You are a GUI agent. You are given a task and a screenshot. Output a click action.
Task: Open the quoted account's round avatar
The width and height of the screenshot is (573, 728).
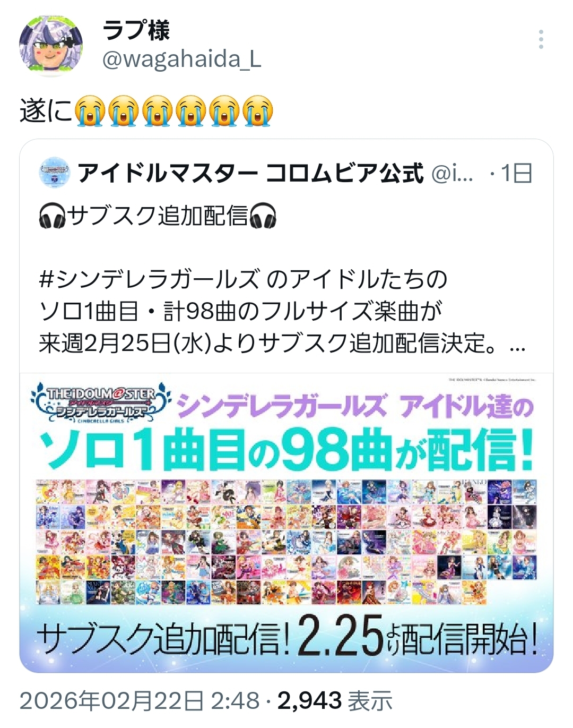pos(54,172)
